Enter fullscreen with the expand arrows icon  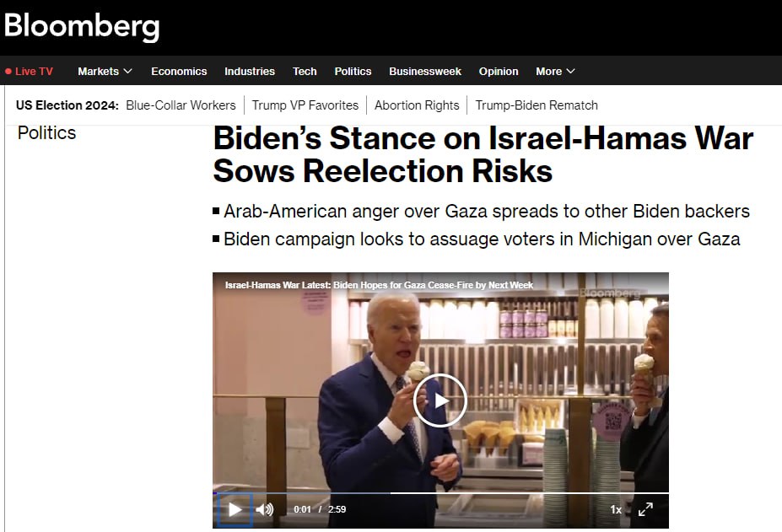click(645, 509)
